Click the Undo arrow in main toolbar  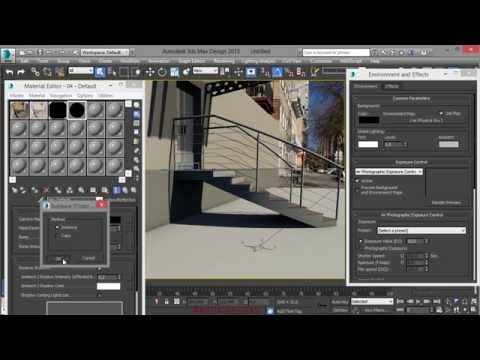(9, 72)
